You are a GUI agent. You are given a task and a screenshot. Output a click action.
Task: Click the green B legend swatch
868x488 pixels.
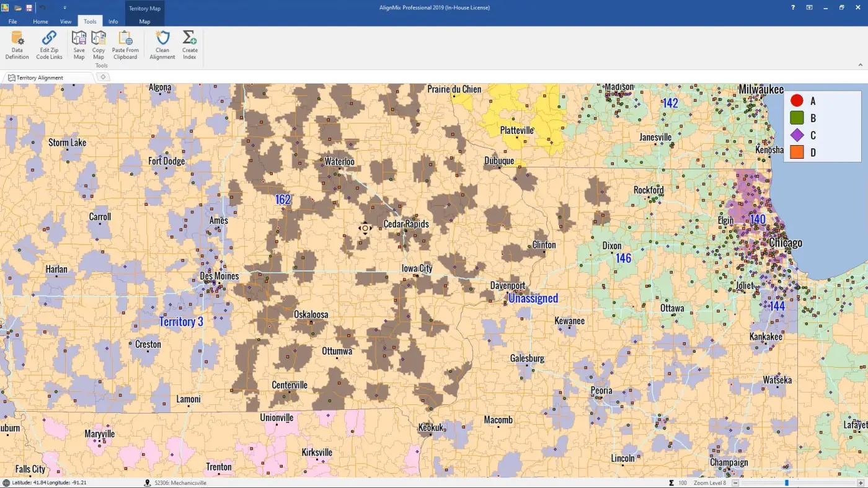(797, 117)
